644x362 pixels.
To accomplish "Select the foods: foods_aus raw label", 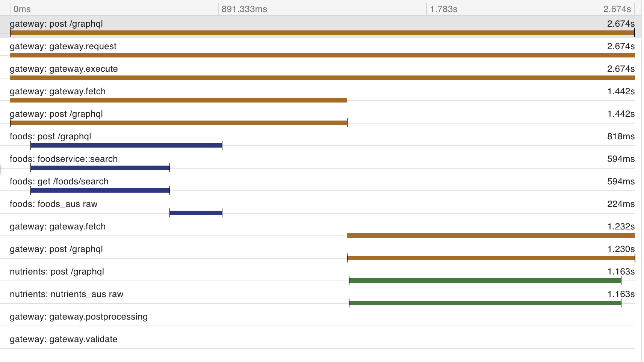I will click(x=54, y=204).
